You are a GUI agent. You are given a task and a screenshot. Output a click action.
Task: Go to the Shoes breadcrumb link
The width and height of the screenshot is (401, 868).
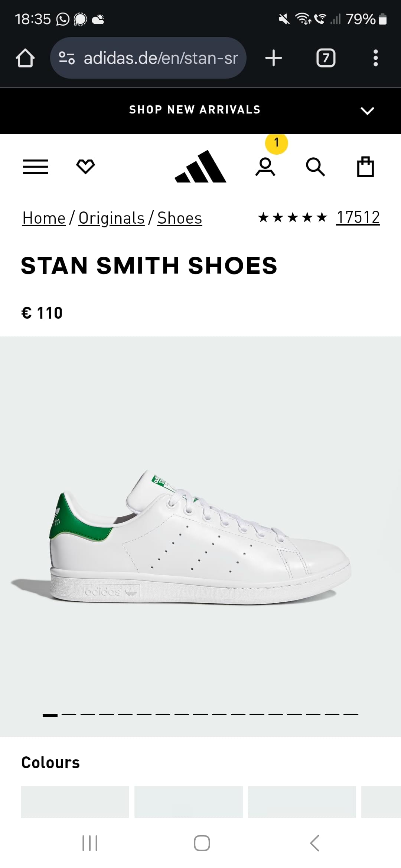180,218
